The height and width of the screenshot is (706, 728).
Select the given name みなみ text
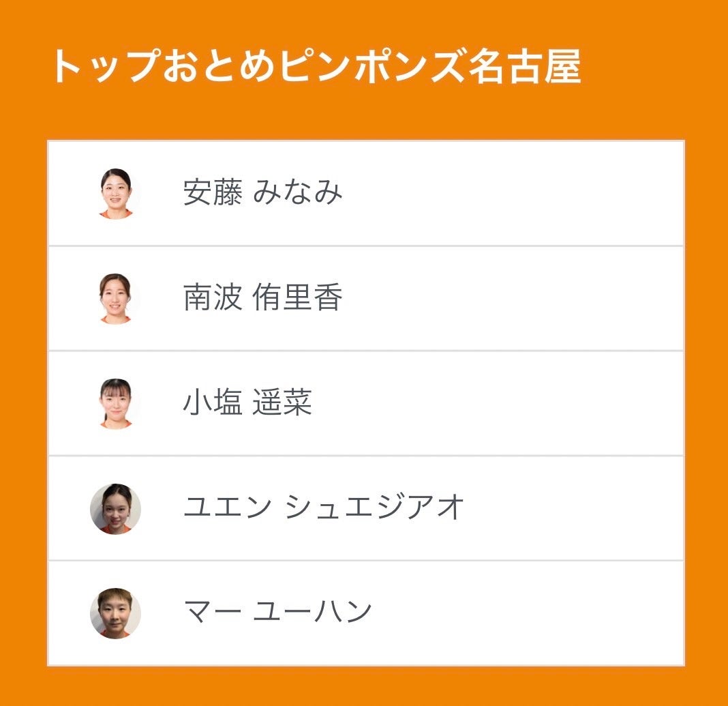pos(297,193)
